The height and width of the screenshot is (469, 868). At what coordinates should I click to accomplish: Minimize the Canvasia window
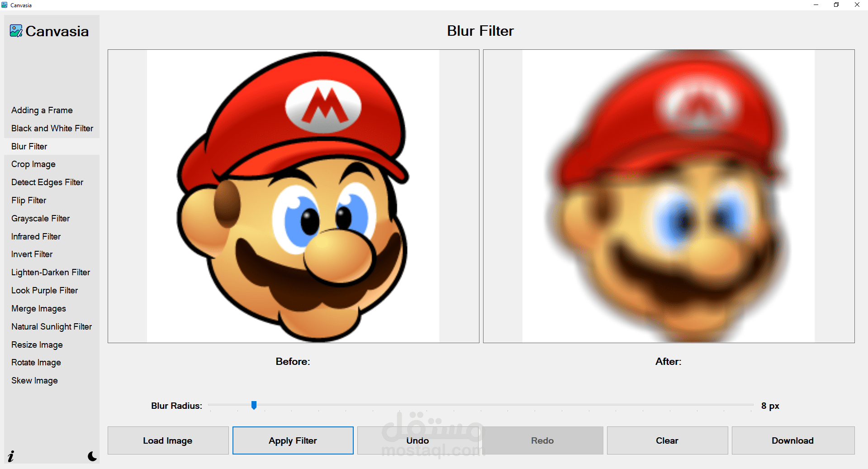point(816,5)
